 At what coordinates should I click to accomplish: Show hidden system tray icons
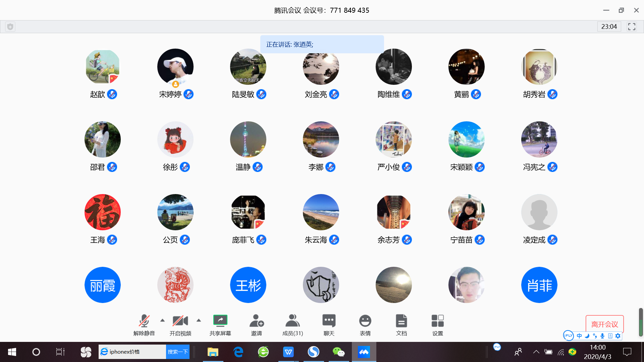pos(536,352)
